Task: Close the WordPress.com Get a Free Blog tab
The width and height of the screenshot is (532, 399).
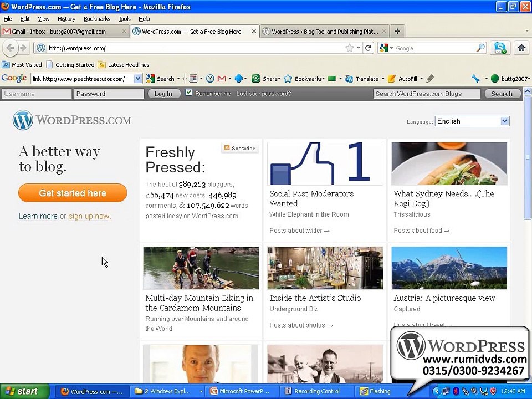Action: pyautogui.click(x=254, y=31)
